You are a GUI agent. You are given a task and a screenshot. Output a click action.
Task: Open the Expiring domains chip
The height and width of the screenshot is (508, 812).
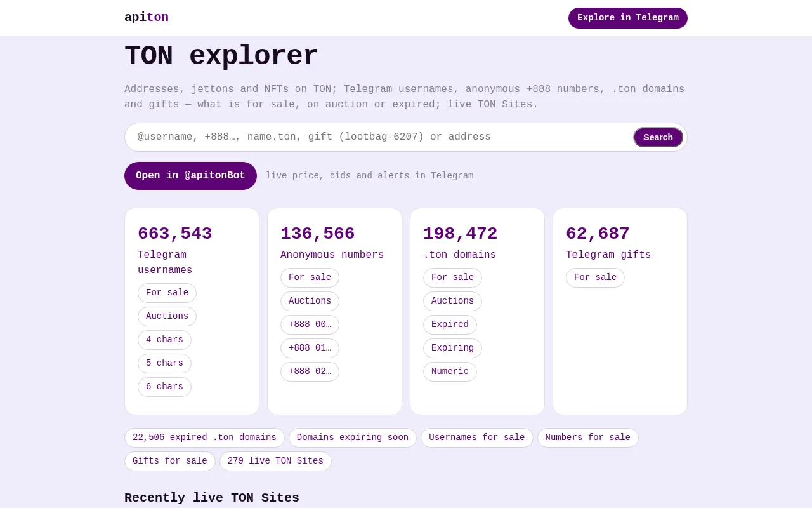pos(452,348)
